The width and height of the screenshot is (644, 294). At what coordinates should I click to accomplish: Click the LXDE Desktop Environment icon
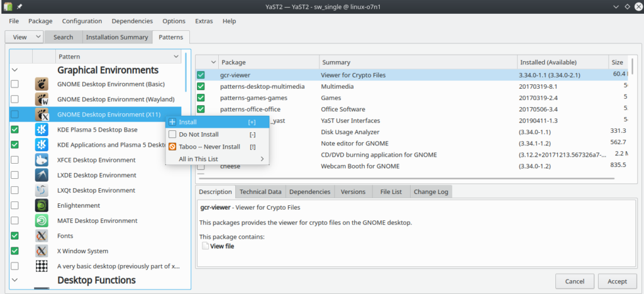click(x=42, y=175)
